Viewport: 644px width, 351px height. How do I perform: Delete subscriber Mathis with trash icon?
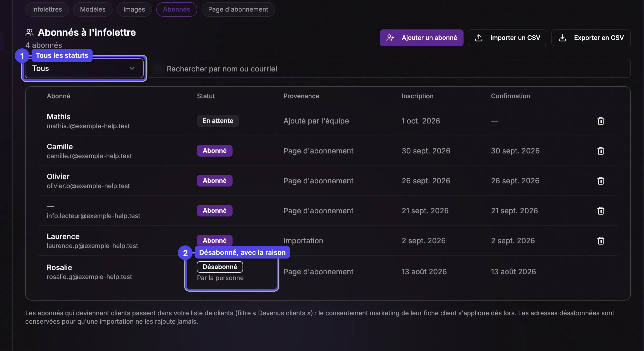pos(601,121)
